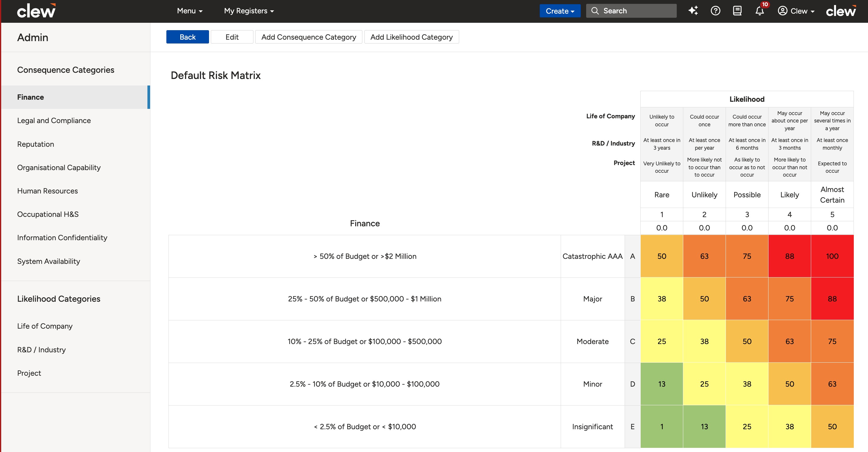Click Add Likelihood Category button

coord(412,37)
